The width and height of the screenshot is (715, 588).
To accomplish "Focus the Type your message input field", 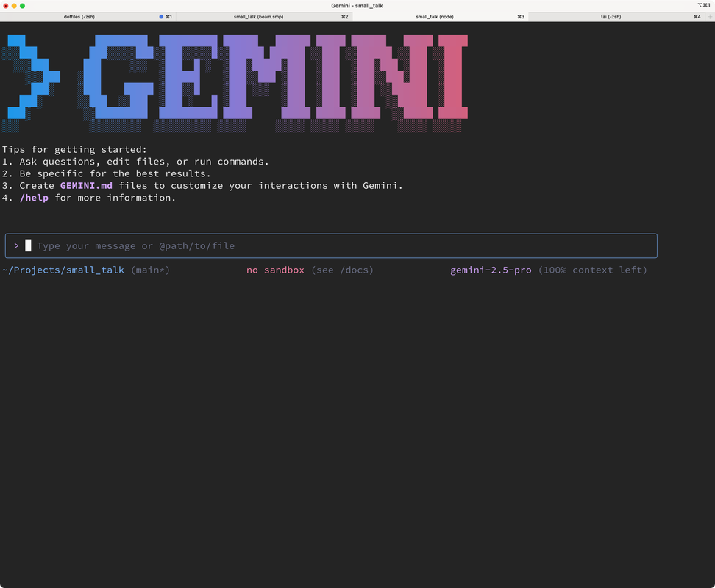I will [x=331, y=246].
